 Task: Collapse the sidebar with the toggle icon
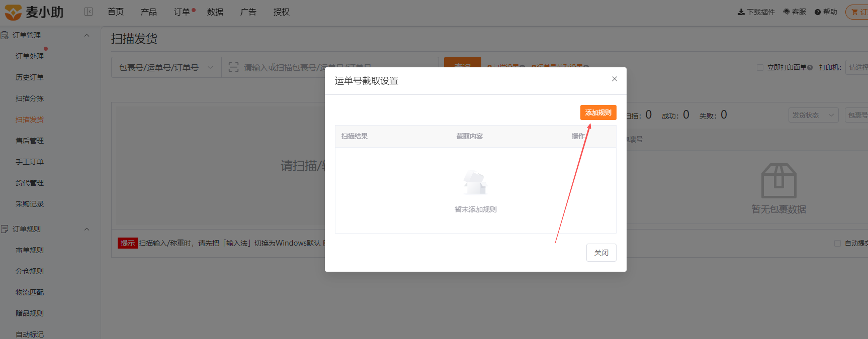pos(89,12)
